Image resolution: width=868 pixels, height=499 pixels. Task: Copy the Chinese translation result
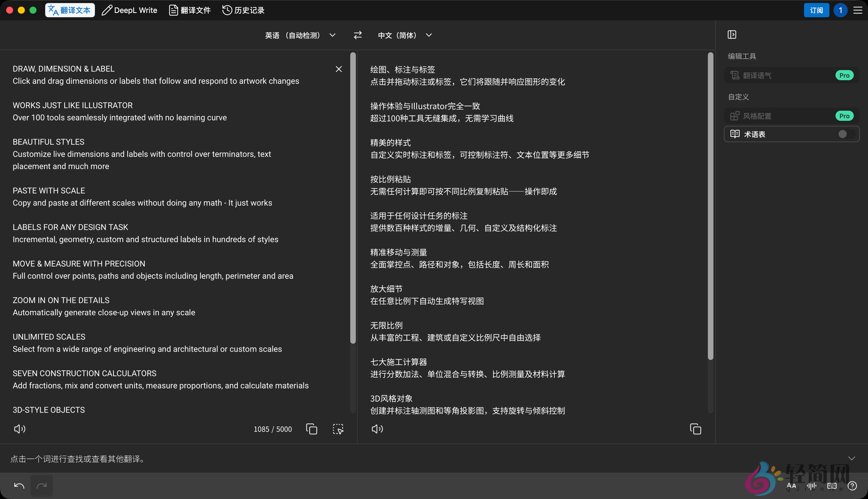click(695, 429)
